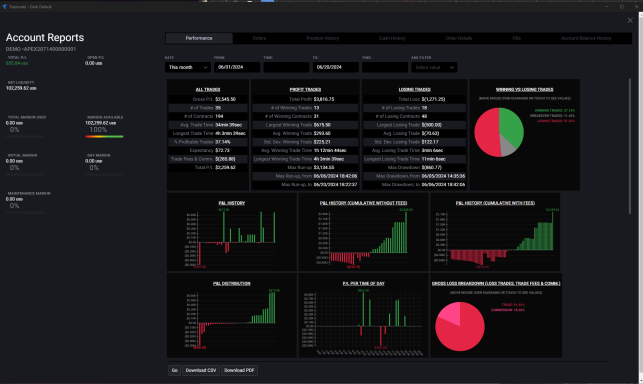Click the Day Margin label

click(99, 155)
